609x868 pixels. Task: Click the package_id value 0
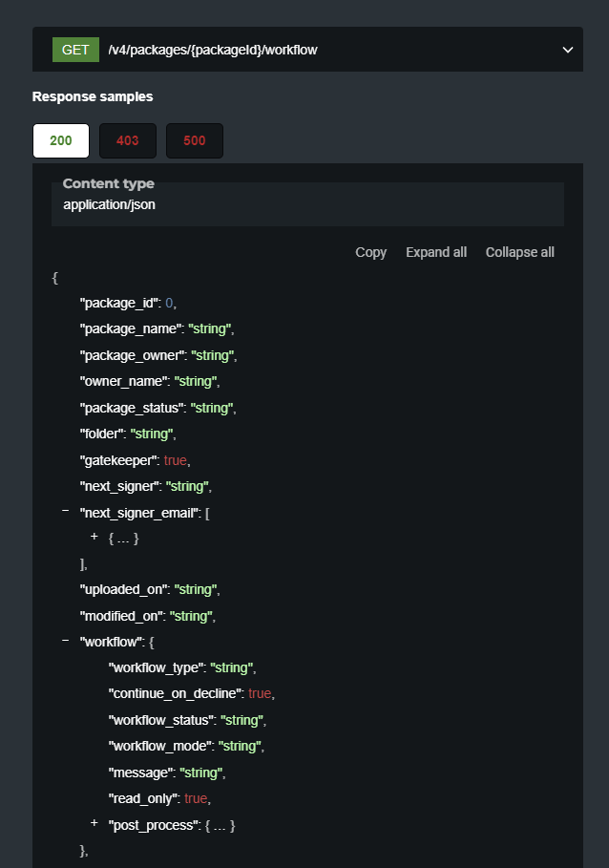tap(170, 303)
